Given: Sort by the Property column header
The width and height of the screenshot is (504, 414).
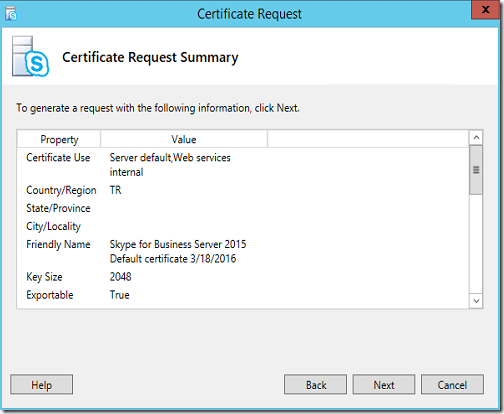Looking at the screenshot, I should 59,139.
